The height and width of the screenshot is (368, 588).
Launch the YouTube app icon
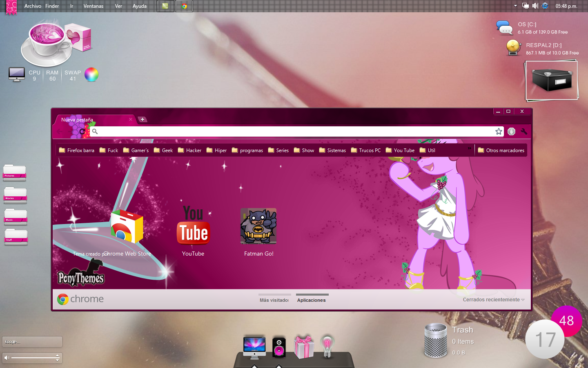coord(193,226)
